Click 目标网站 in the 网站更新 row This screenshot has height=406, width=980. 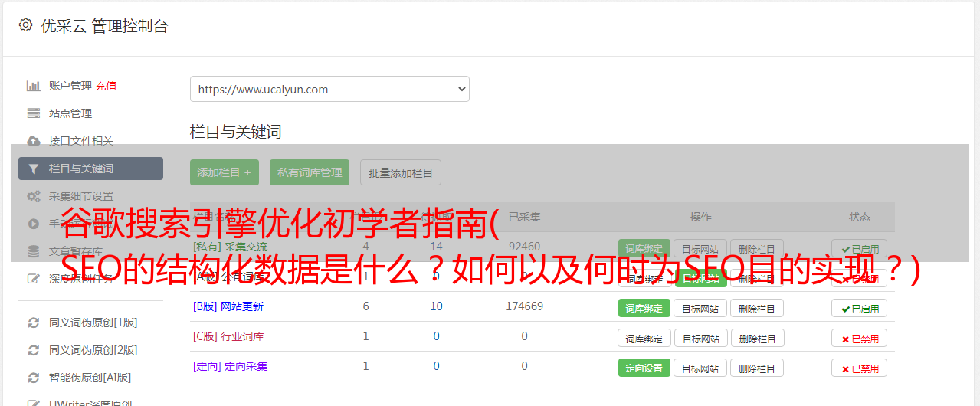pyautogui.click(x=700, y=308)
